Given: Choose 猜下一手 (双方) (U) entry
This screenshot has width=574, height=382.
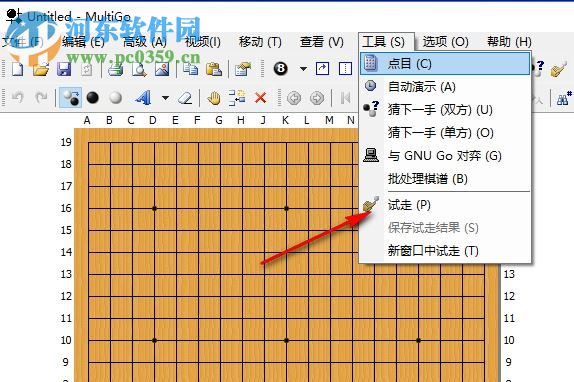Looking at the screenshot, I should click(445, 110).
